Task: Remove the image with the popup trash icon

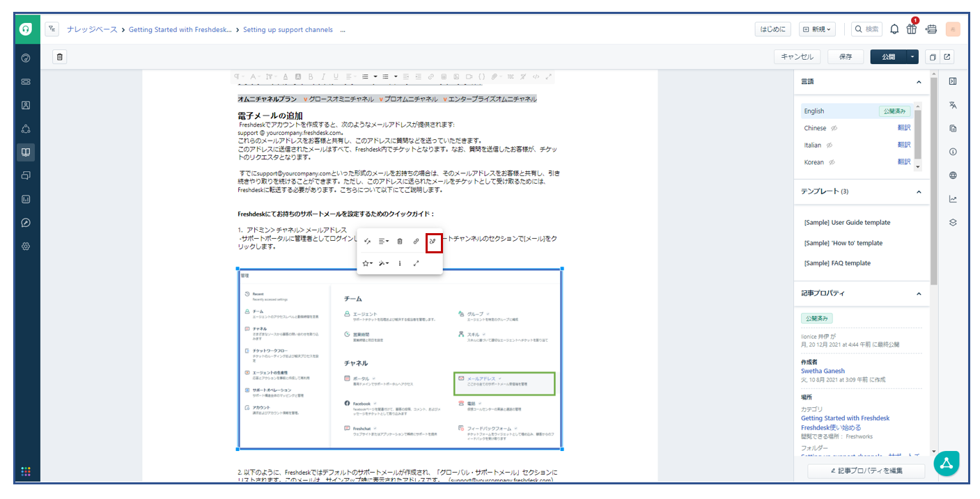Action: click(400, 241)
